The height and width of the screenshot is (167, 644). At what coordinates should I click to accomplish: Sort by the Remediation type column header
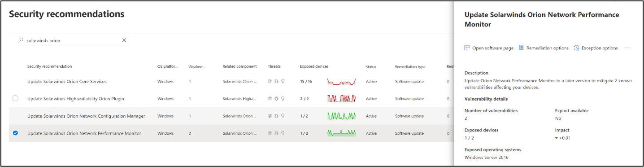[x=410, y=66]
